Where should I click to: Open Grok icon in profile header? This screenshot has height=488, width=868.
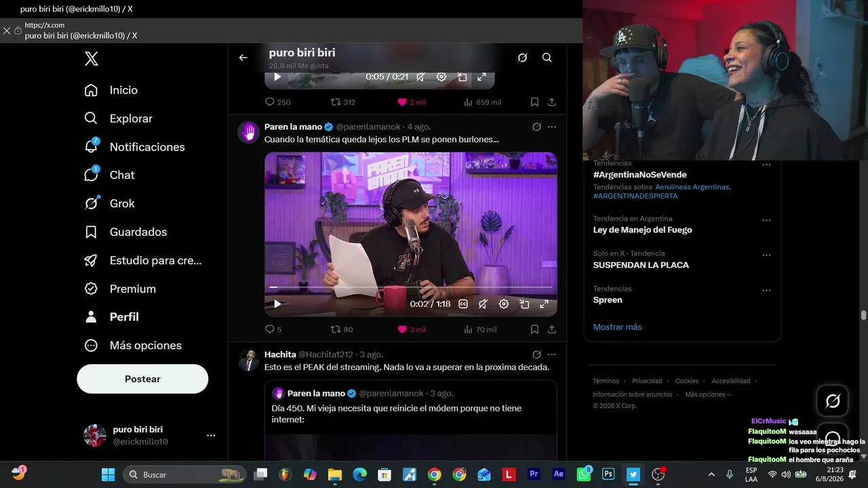pyautogui.click(x=522, y=58)
